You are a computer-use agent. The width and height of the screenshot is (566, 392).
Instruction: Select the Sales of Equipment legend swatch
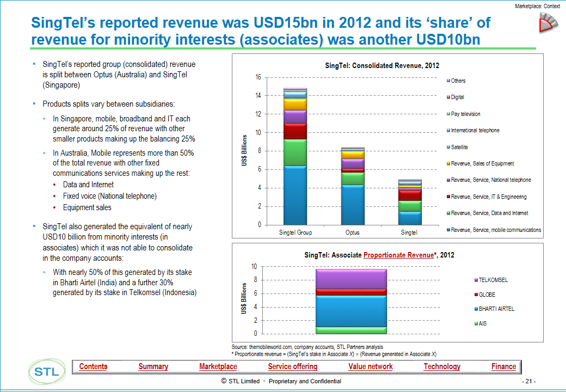(x=448, y=163)
